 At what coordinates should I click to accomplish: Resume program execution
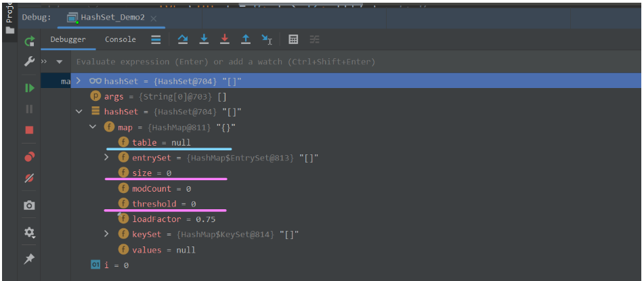coord(30,88)
